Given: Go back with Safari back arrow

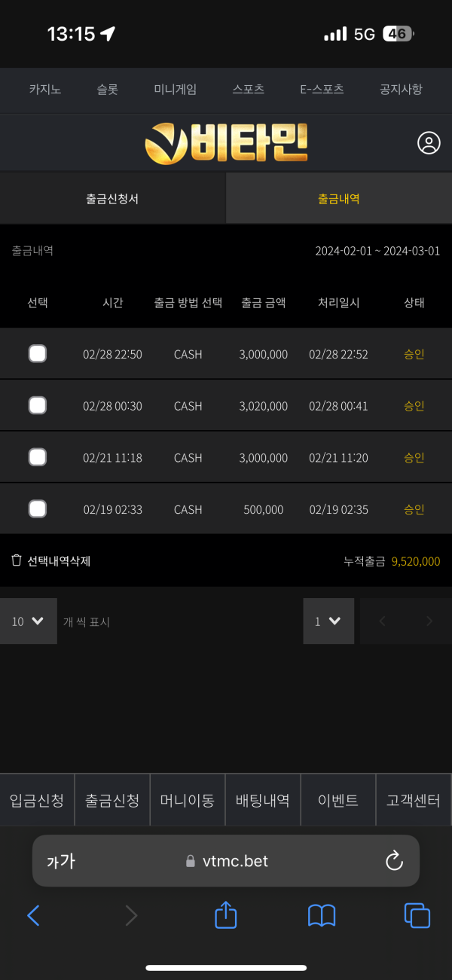Looking at the screenshot, I should [x=33, y=915].
